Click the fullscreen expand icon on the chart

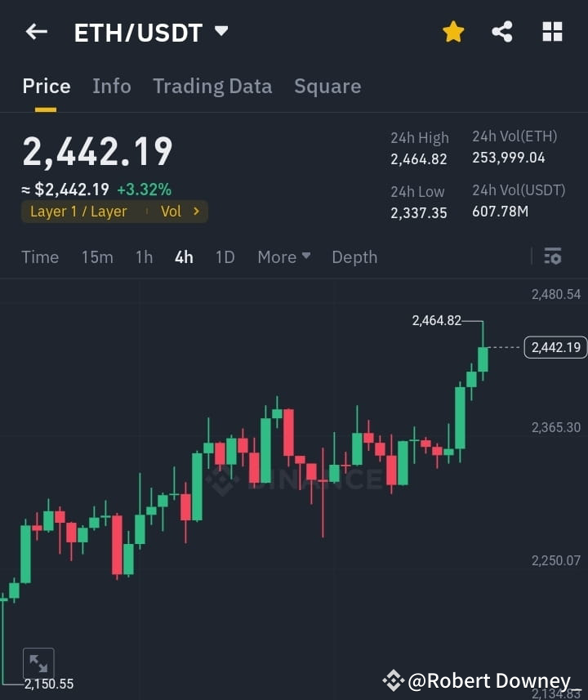click(38, 662)
